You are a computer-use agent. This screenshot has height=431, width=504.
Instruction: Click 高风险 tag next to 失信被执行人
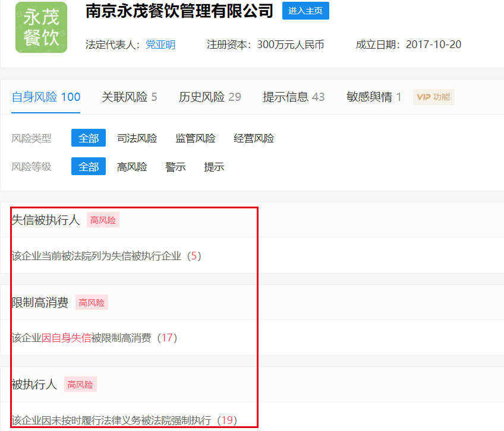[103, 220]
